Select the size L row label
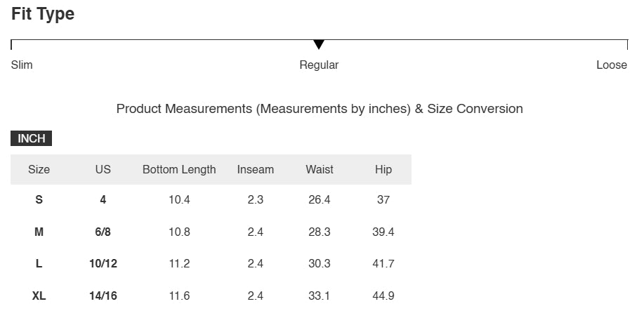This screenshot has width=644, height=318. point(39,263)
